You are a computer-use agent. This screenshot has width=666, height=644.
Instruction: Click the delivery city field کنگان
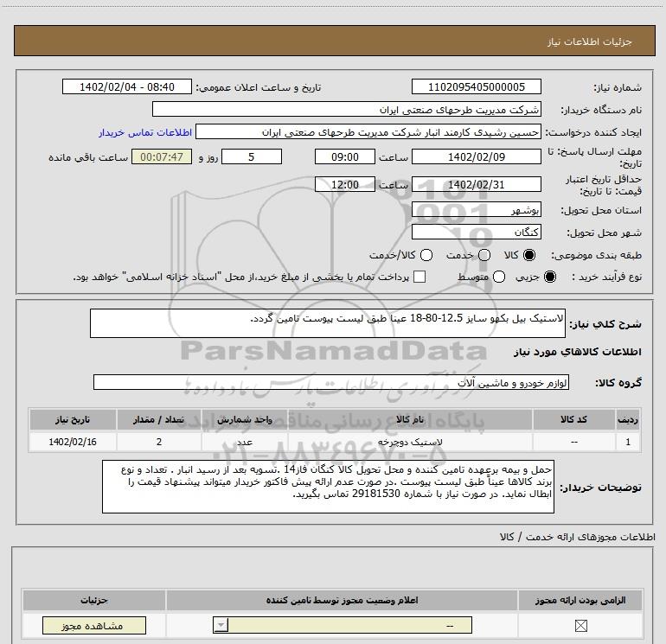tap(476, 232)
